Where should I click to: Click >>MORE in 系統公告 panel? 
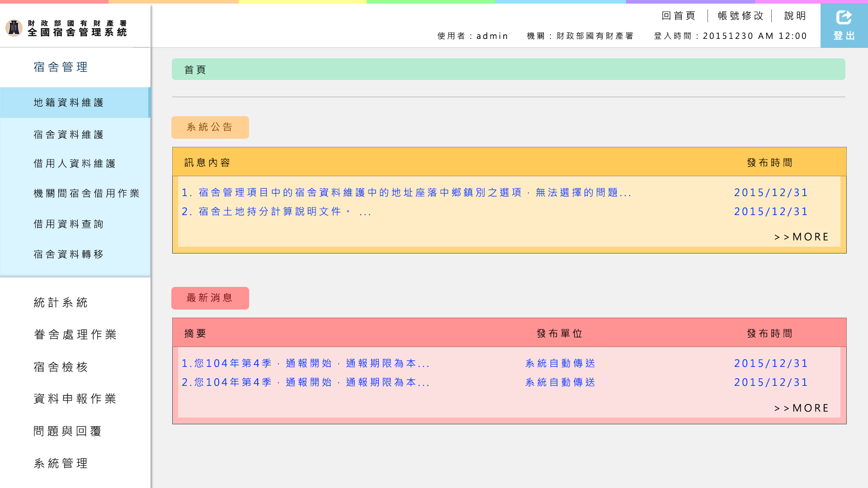coord(802,237)
